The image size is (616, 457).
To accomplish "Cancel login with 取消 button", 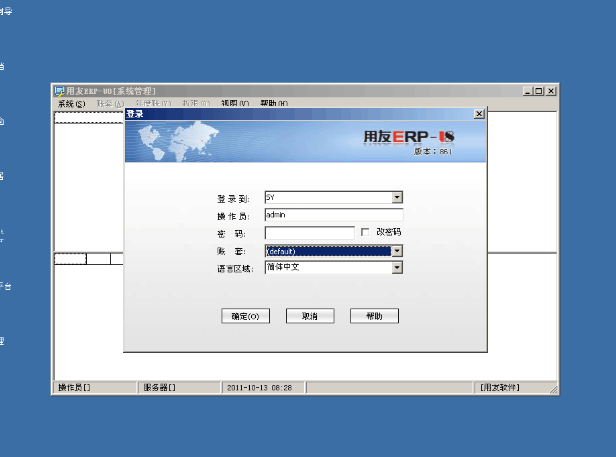I will point(310,316).
